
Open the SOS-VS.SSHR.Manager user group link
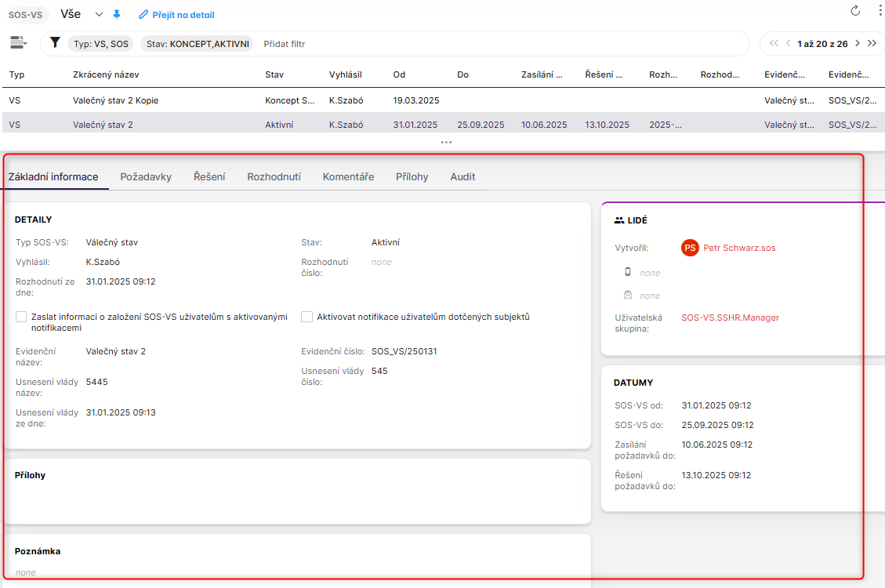730,318
